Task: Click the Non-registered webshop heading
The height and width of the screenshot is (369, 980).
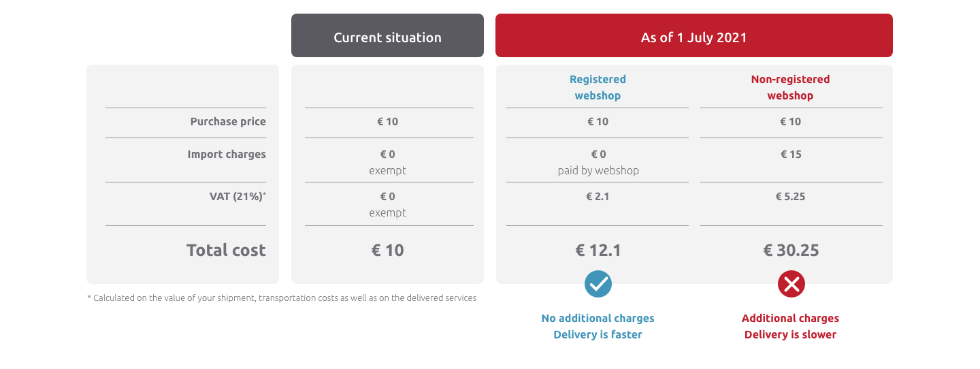Action: point(790,87)
